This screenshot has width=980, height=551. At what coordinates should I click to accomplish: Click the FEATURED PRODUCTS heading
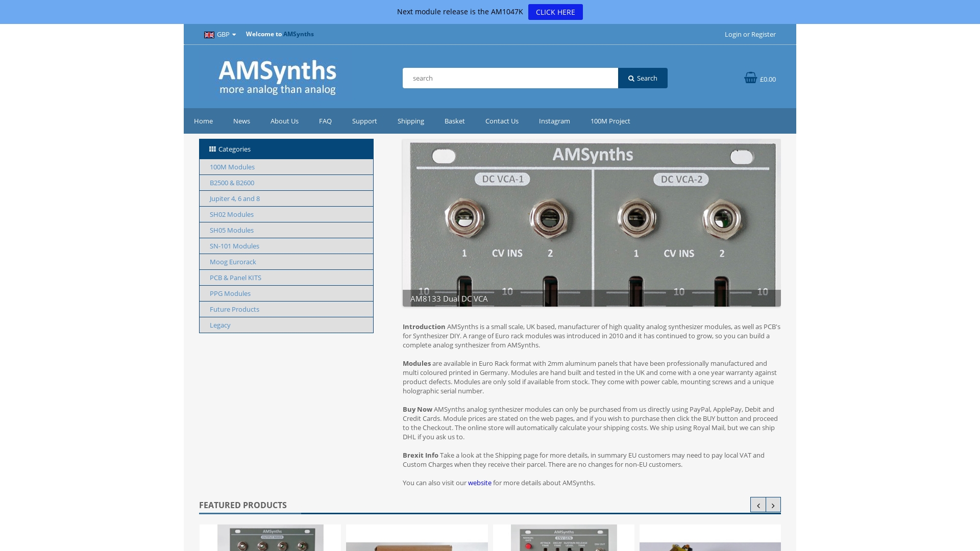click(x=243, y=505)
